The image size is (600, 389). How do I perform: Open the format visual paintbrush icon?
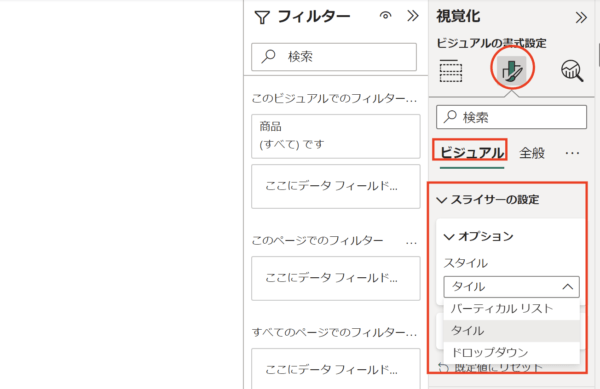[x=512, y=70]
